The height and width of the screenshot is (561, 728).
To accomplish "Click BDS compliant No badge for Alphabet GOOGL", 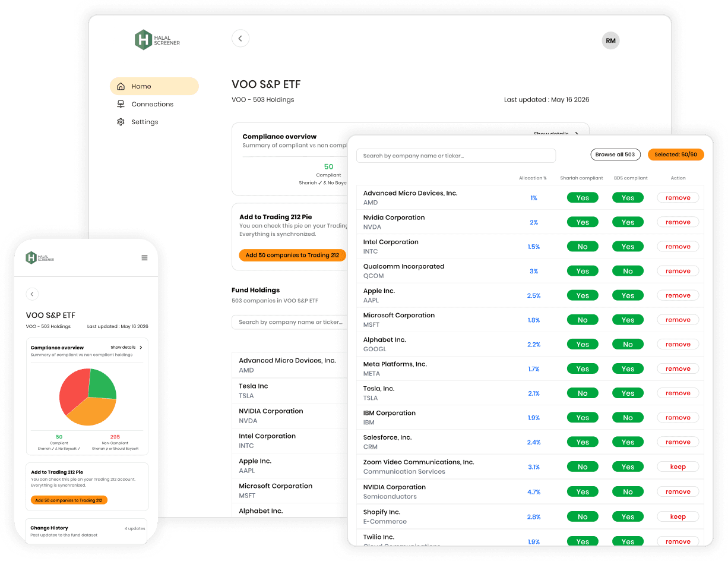I will click(628, 344).
